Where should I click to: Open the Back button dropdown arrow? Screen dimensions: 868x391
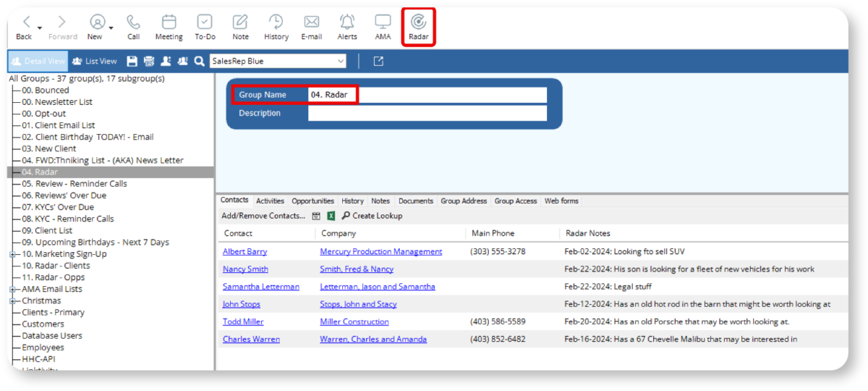(40, 28)
